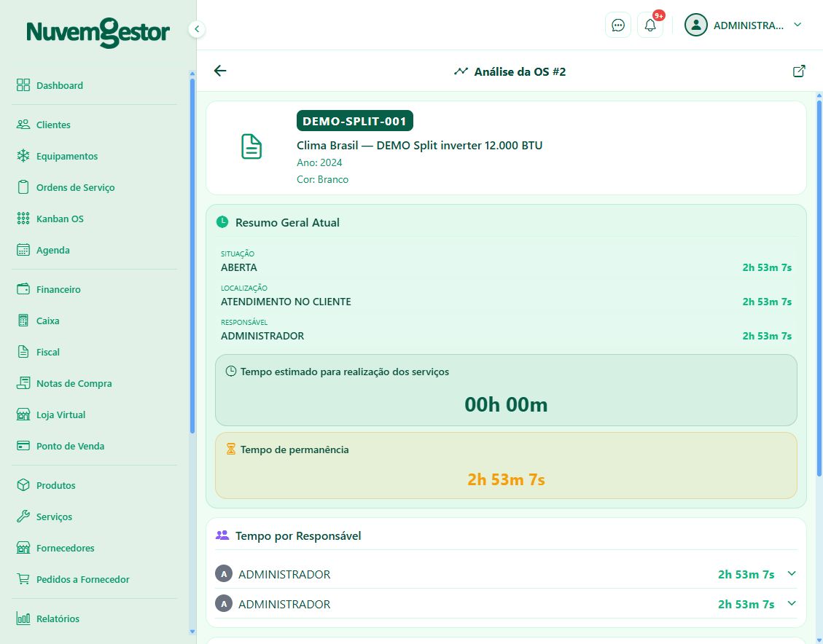Click the 'ATENDIMENTO NO CLIENTE' location text

286,302
